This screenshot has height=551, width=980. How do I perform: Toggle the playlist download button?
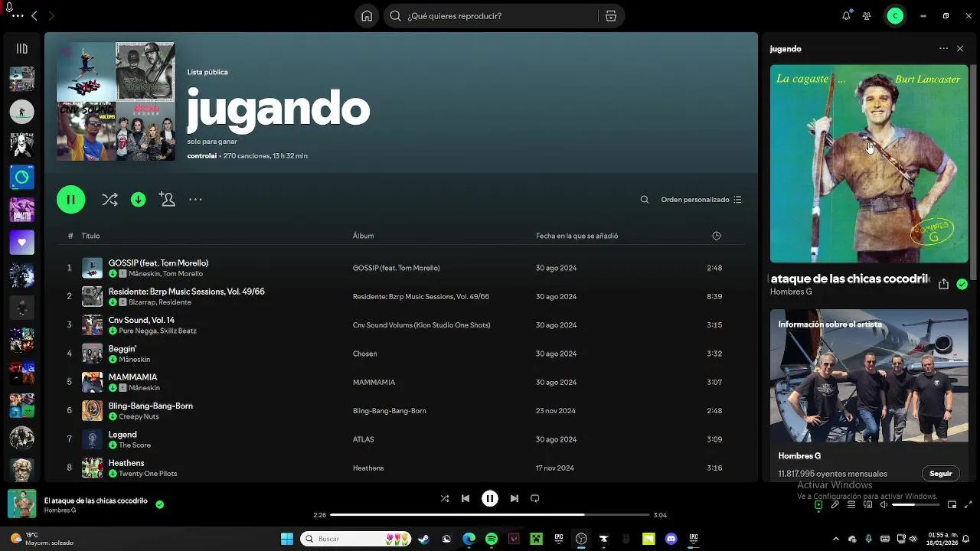click(138, 200)
